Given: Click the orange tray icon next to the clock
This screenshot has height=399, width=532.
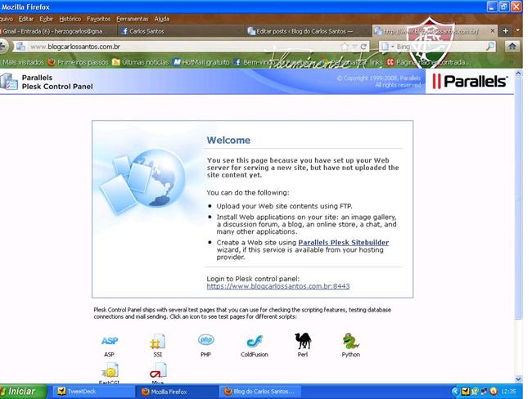Looking at the screenshot, I should point(494,392).
